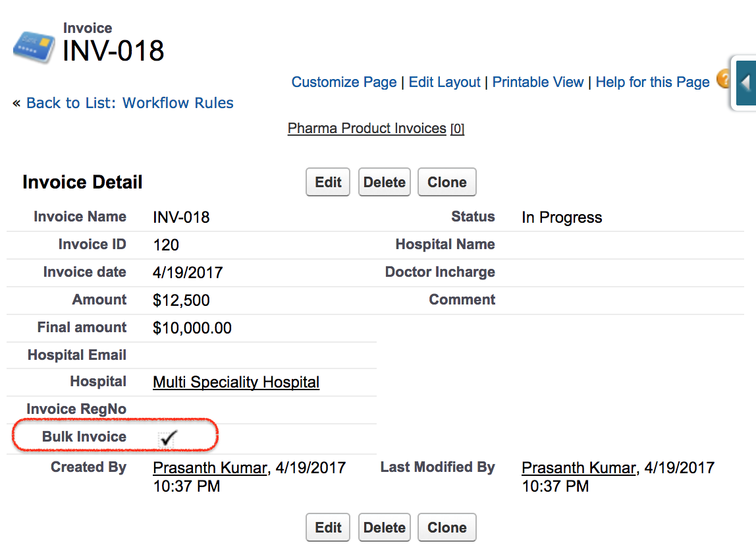The height and width of the screenshot is (551, 756).
Task: Go back to Workflow Rules list
Action: pyautogui.click(x=130, y=103)
